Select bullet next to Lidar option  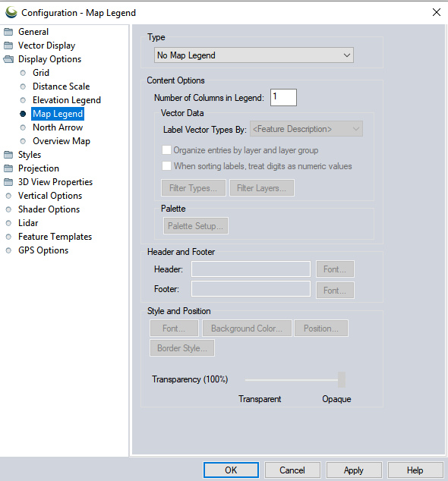point(8,223)
